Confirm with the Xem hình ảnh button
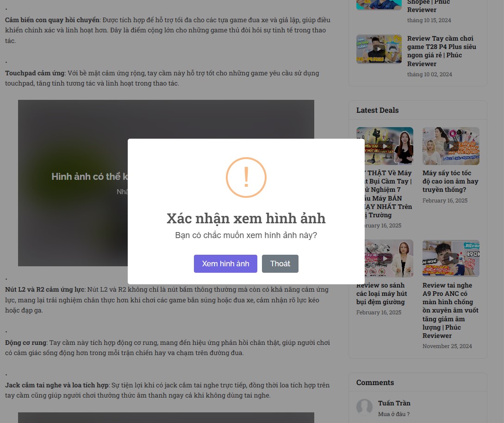504x423 pixels. 225,264
